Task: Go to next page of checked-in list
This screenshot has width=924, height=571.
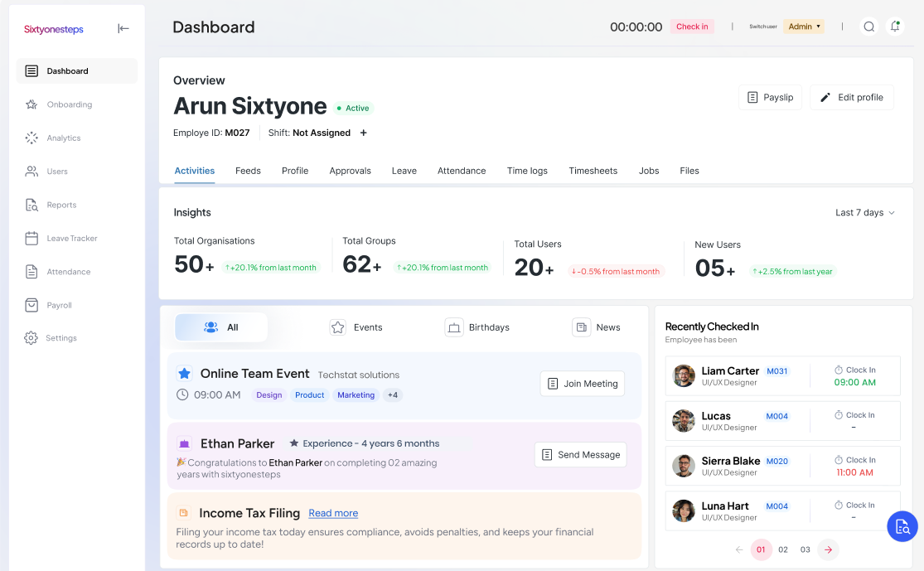Action: (828, 549)
